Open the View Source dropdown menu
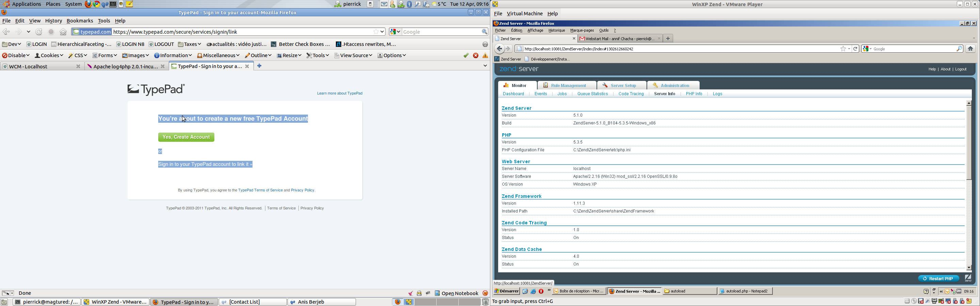Viewport: 980px width, 306px height. 353,55
